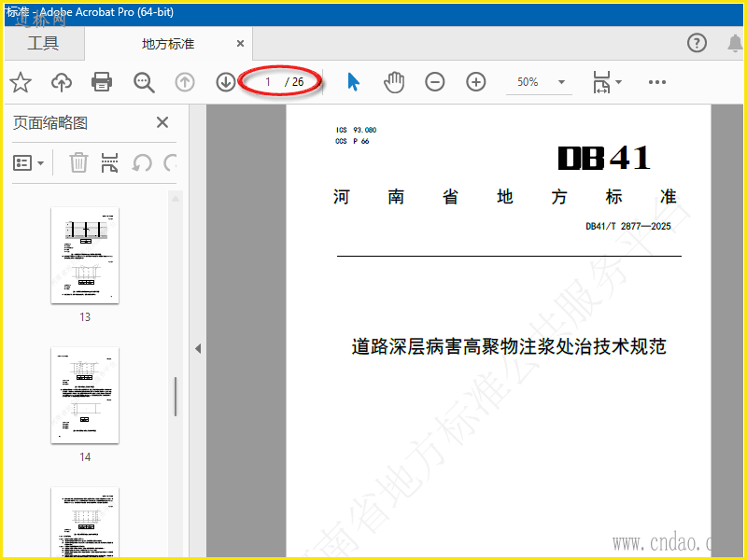Go to the next page with the down arrow
Image resolution: width=747 pixels, height=560 pixels.
click(226, 82)
